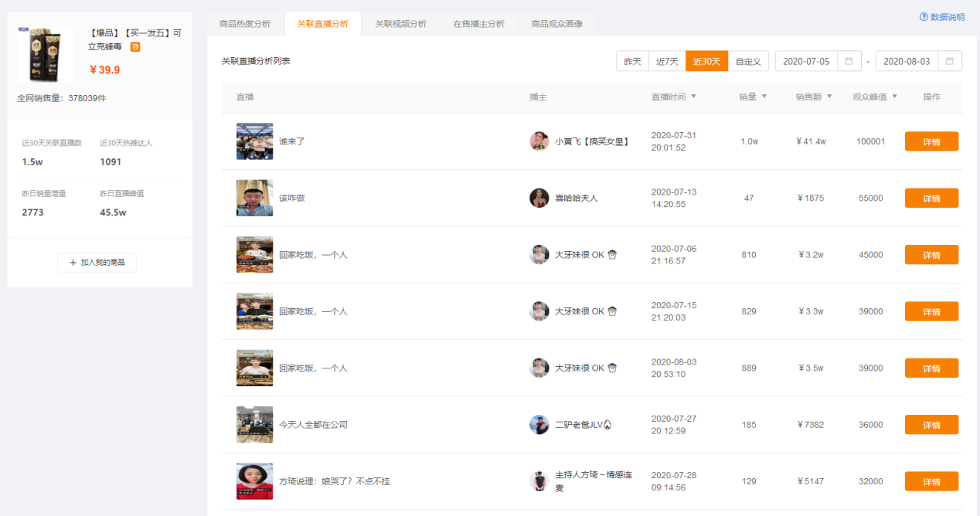This screenshot has height=516, width=980.
Task: Sort by 销量 column arrow
Action: pos(764,97)
